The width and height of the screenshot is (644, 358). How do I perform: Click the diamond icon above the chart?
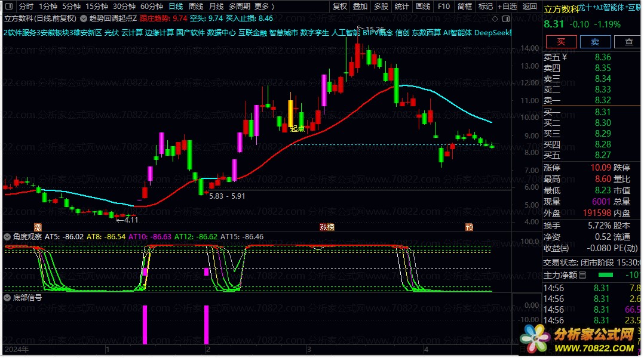[x=495, y=18]
